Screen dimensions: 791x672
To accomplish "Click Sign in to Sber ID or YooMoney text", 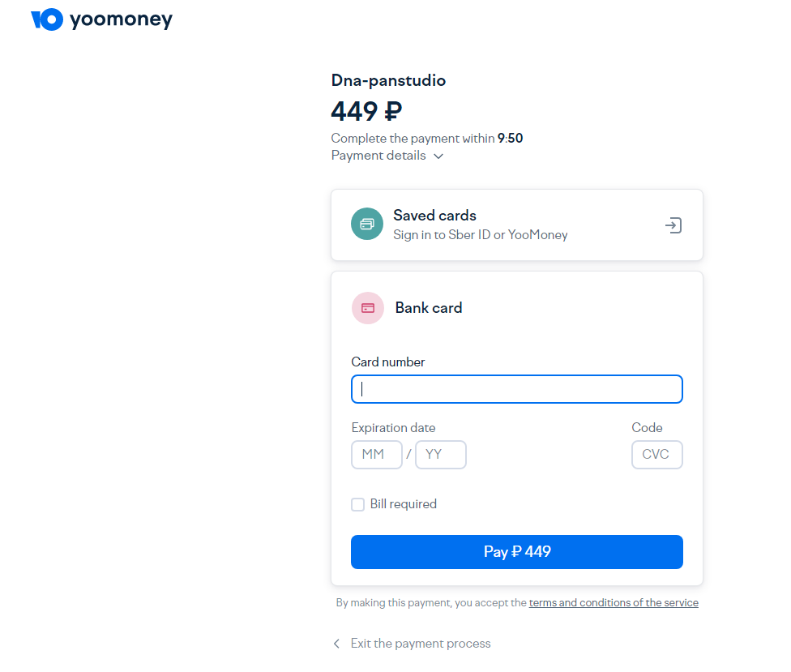I will 481,235.
